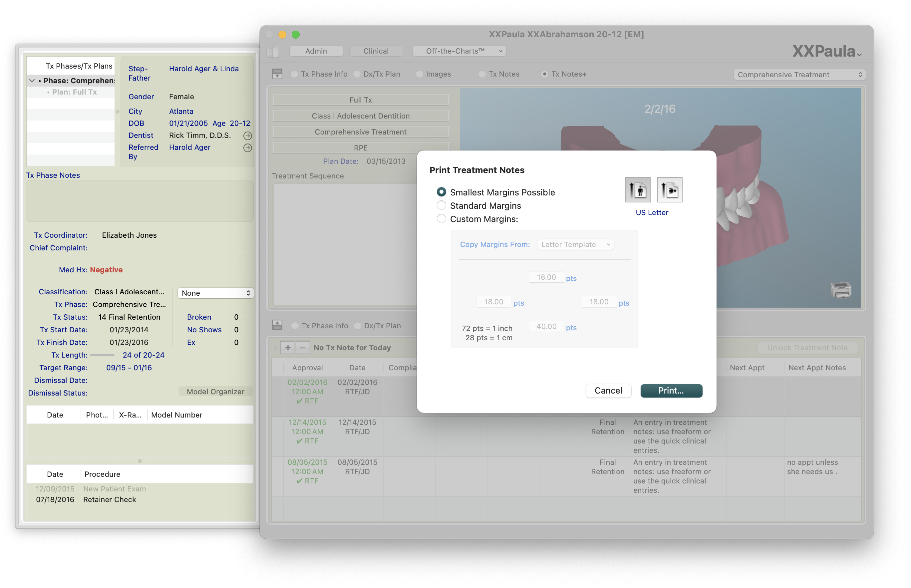The image size is (911, 588).
Task: Click arrow icon next to Referred By
Action: [x=247, y=148]
